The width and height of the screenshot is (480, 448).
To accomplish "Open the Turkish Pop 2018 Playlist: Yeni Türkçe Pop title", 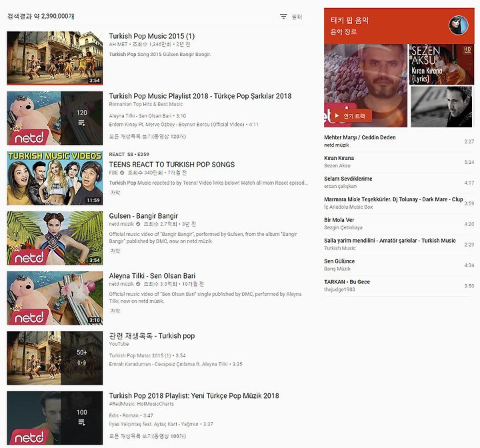I will click(194, 396).
